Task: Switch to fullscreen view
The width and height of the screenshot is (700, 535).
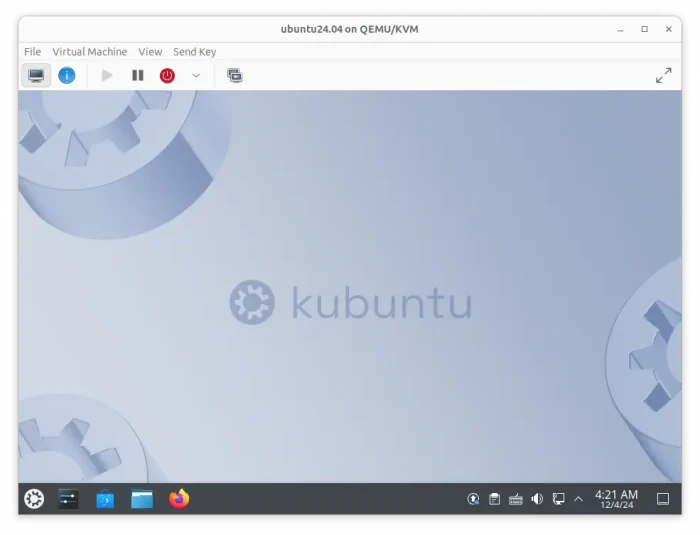Action: pos(663,75)
